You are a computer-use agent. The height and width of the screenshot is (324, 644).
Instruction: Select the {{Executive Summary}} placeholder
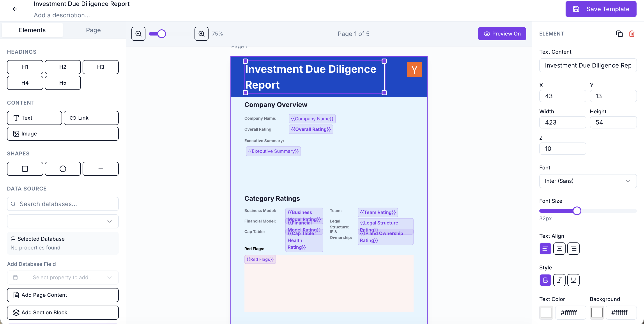tap(273, 151)
